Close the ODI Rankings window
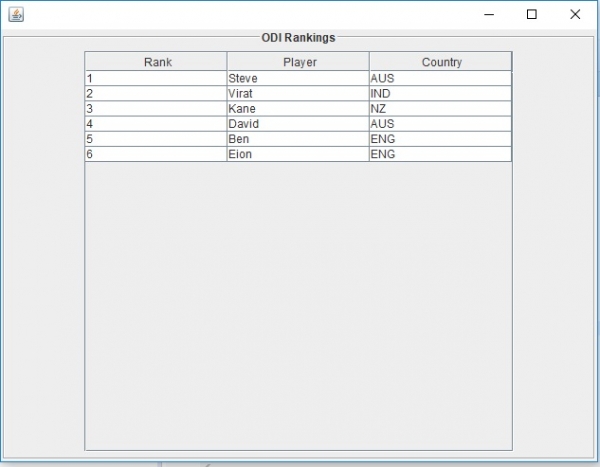 click(575, 15)
